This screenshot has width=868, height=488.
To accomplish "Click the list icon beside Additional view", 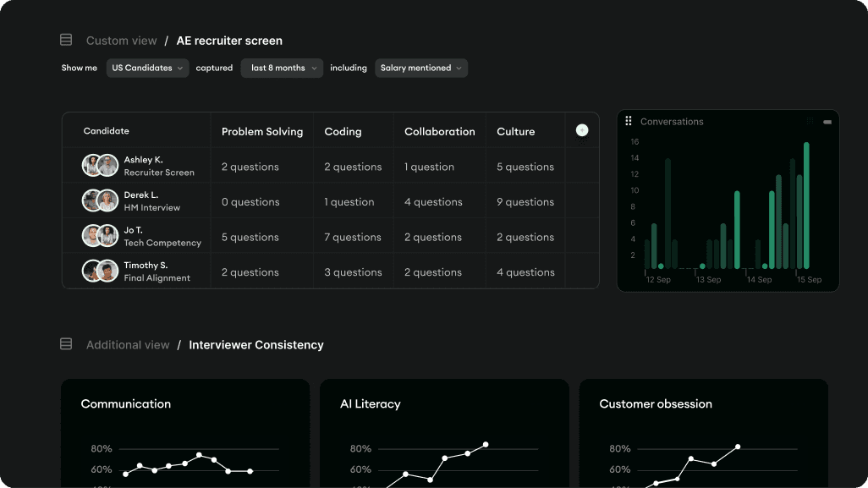I will [66, 344].
